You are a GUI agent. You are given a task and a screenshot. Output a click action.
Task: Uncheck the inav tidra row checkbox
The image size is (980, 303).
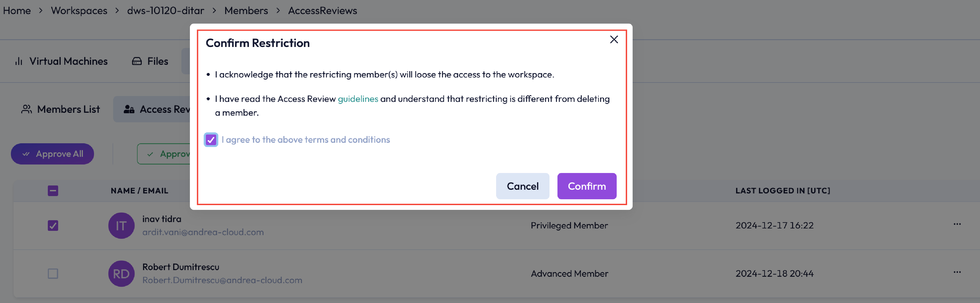53,226
